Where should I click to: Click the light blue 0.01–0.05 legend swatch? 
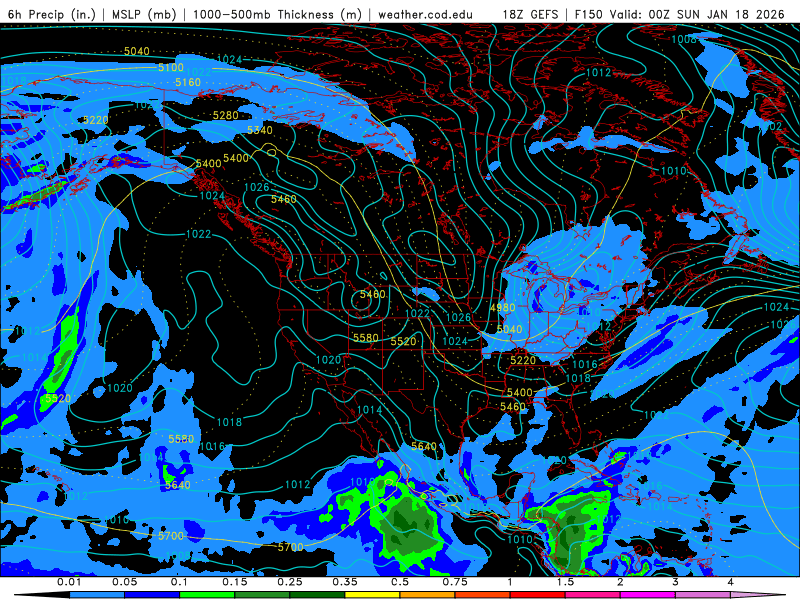(97, 595)
